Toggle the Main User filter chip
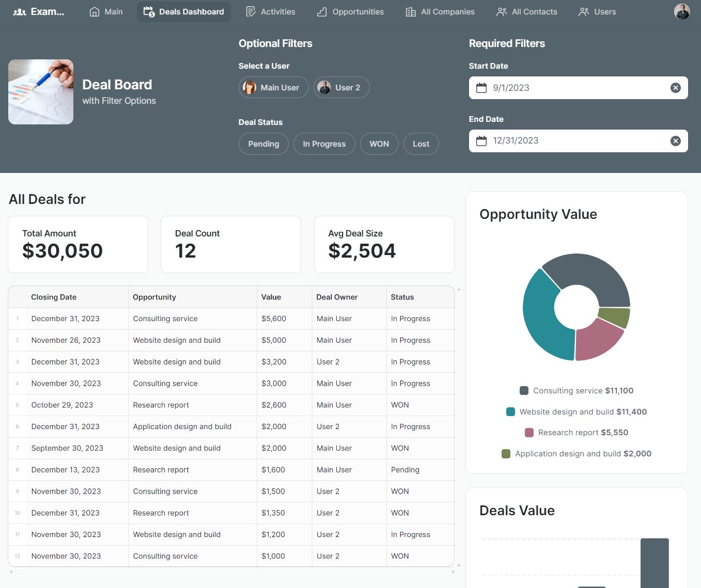Image resolution: width=701 pixels, height=588 pixels. (273, 87)
